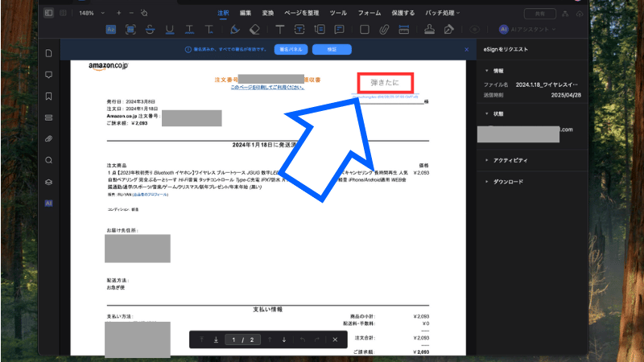Open the 編集 tab
The image size is (644, 362).
246,13
